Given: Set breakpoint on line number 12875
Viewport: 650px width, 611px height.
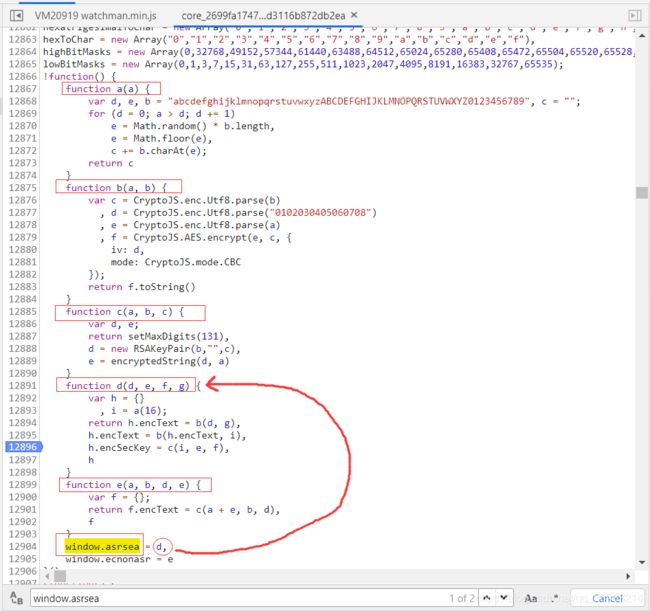Looking at the screenshot, I should click(23, 188).
